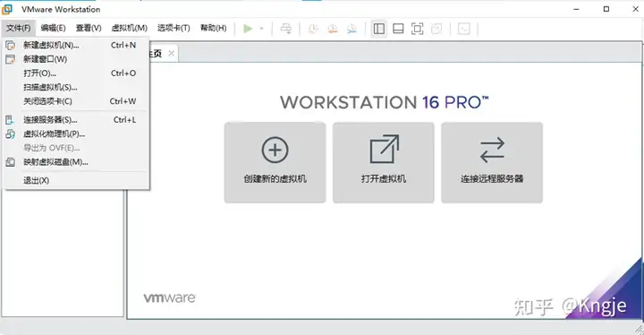
Task: Select 退出(X) menu entry
Action: pos(76,180)
